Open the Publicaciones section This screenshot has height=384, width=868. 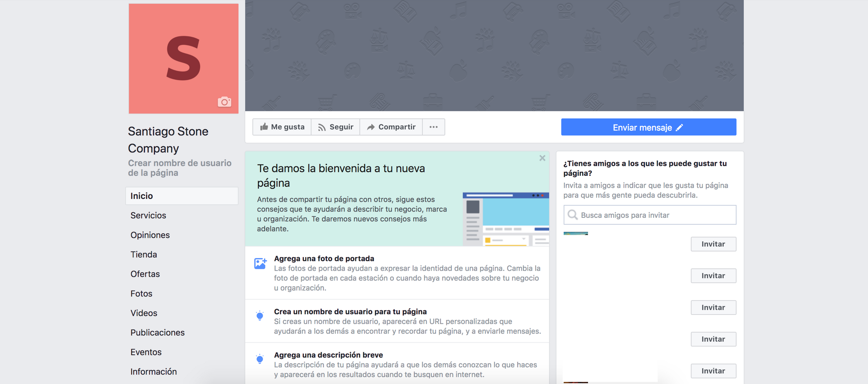coord(158,333)
